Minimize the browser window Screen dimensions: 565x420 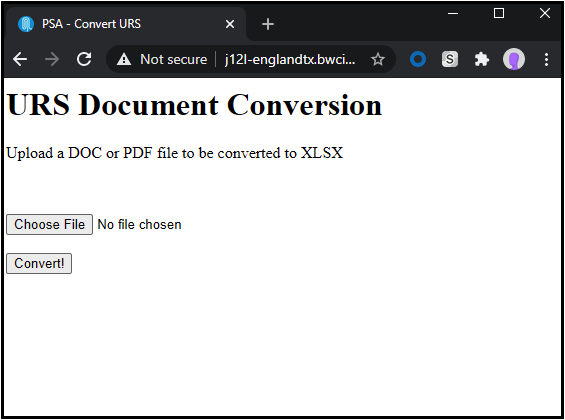[453, 13]
